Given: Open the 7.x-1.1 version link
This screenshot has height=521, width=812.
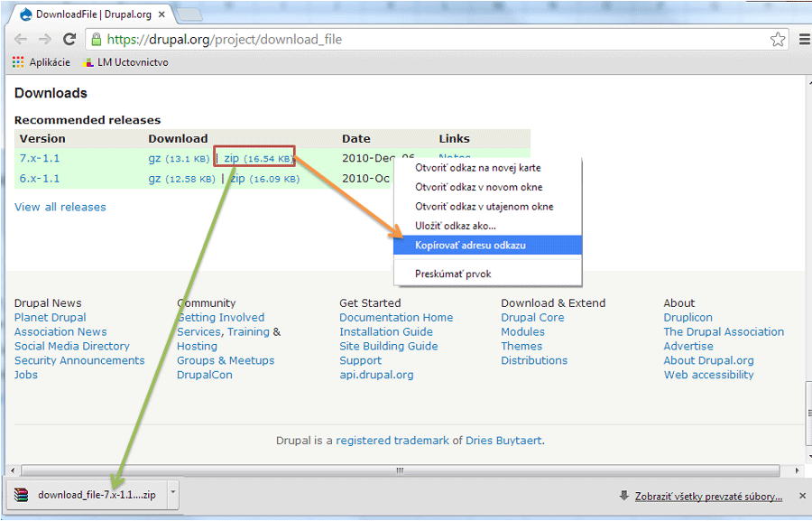Looking at the screenshot, I should (40, 158).
